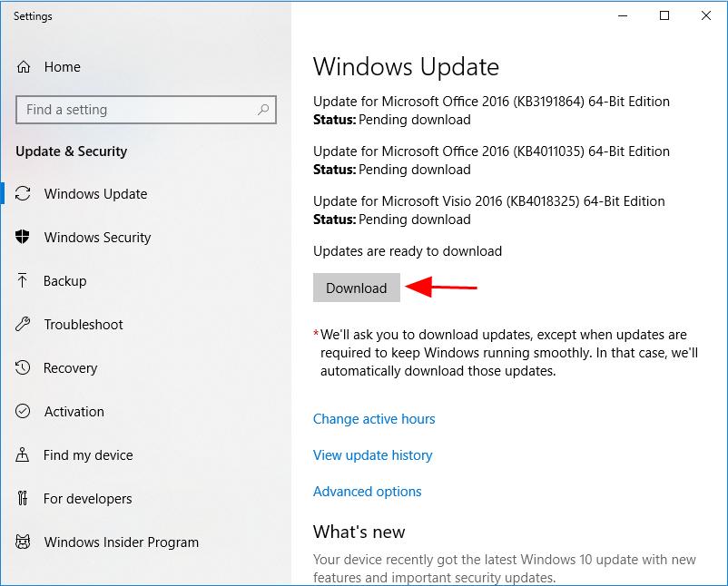Image resolution: width=728 pixels, height=586 pixels.
Task: Open the Change active hours link
Action: click(374, 419)
